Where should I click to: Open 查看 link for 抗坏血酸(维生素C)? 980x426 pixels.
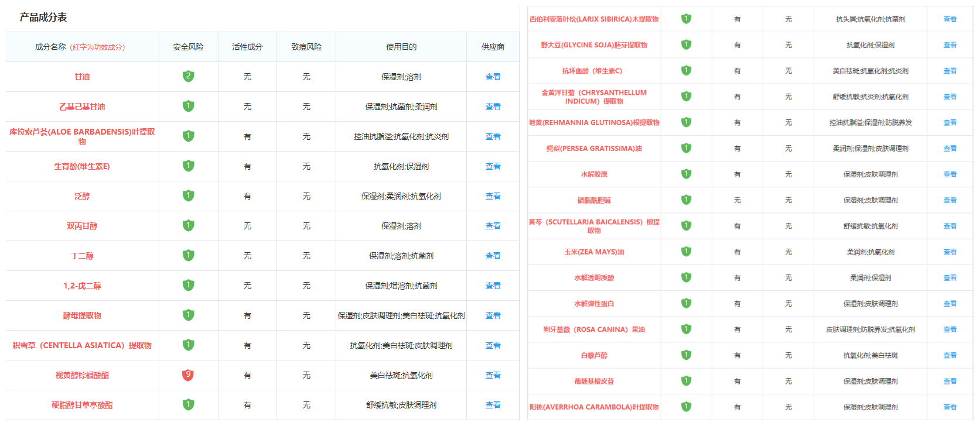[950, 71]
